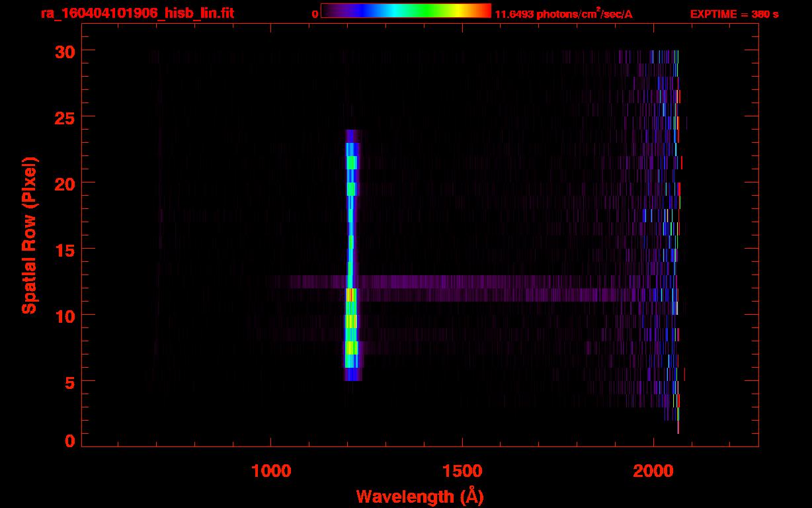Screen dimensions: 812x508
Task: Click the x-axis tick label 2000
Action: (x=653, y=470)
